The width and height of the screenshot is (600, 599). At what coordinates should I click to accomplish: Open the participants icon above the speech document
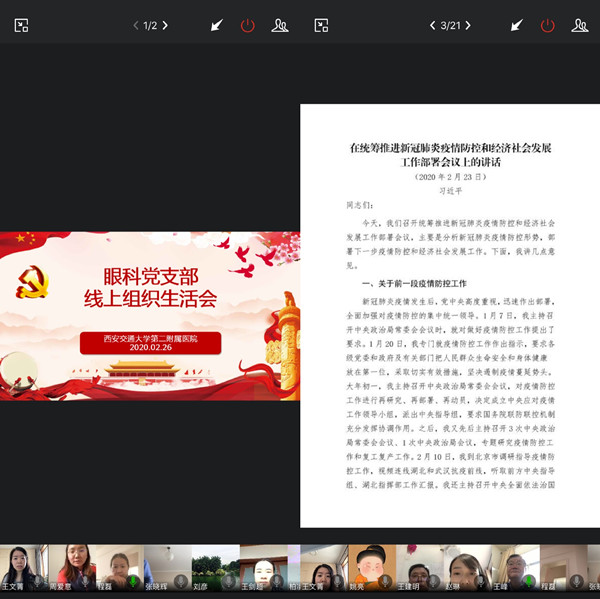579,25
